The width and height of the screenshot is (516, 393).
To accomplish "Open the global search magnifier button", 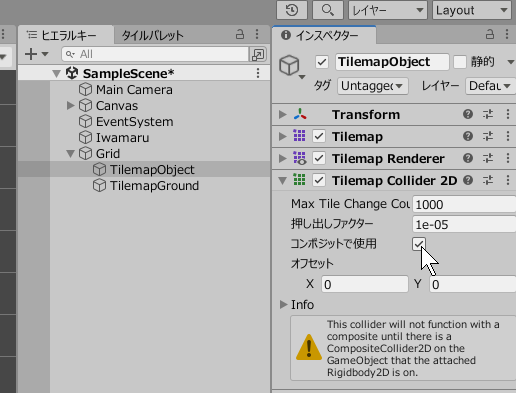I will point(328,10).
